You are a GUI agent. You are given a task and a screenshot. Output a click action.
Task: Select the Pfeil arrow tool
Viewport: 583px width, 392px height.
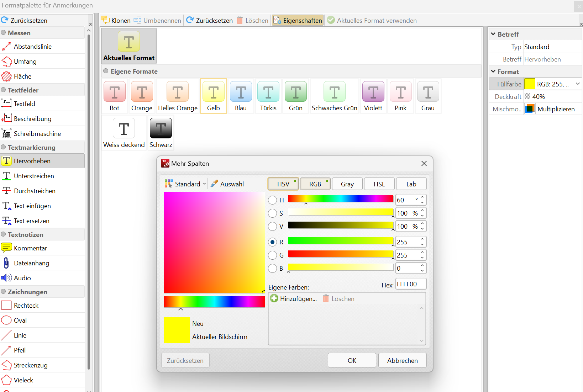pos(42,350)
